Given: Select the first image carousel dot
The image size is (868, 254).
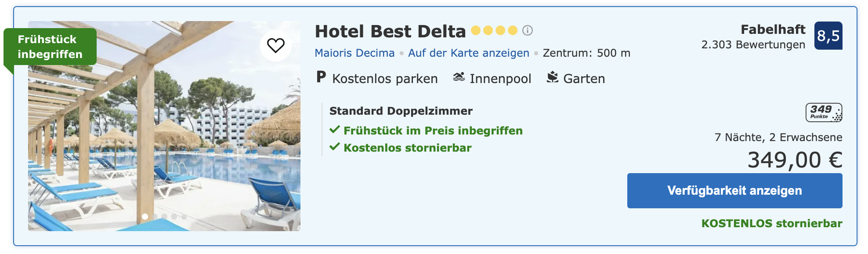Looking at the screenshot, I should point(145,217).
